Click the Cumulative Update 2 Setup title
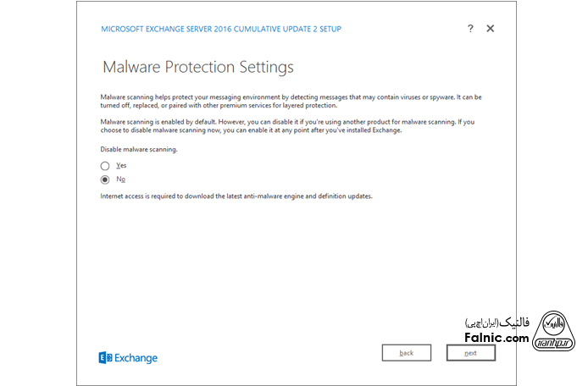The image size is (588, 386). pyautogui.click(x=221, y=29)
